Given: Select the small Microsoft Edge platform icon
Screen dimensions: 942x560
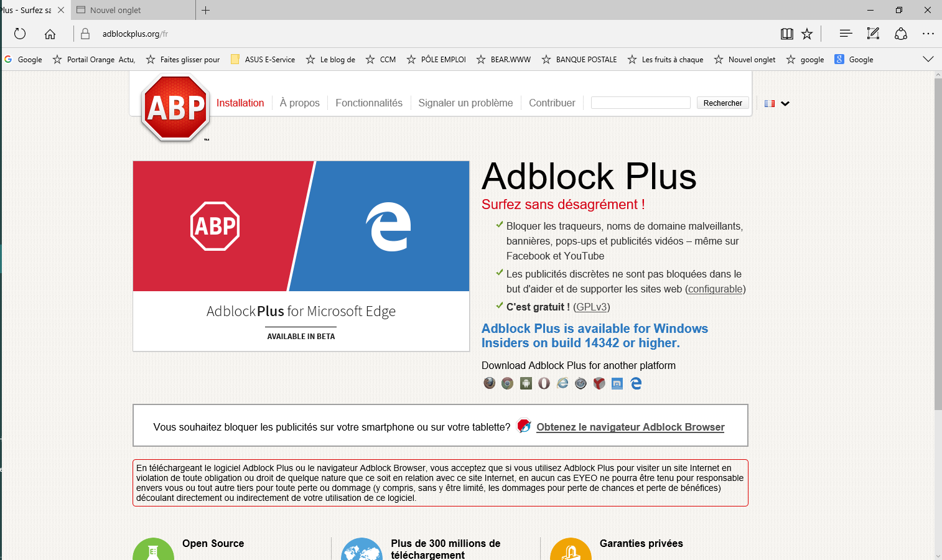Looking at the screenshot, I should coord(636,383).
